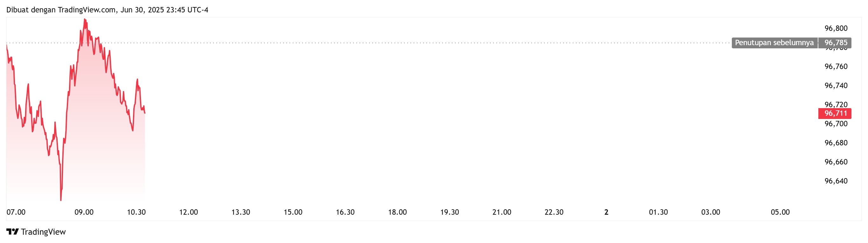Screen dimensions: 868x243
Task: Click the 09.00 time axis label
Action: (84, 212)
